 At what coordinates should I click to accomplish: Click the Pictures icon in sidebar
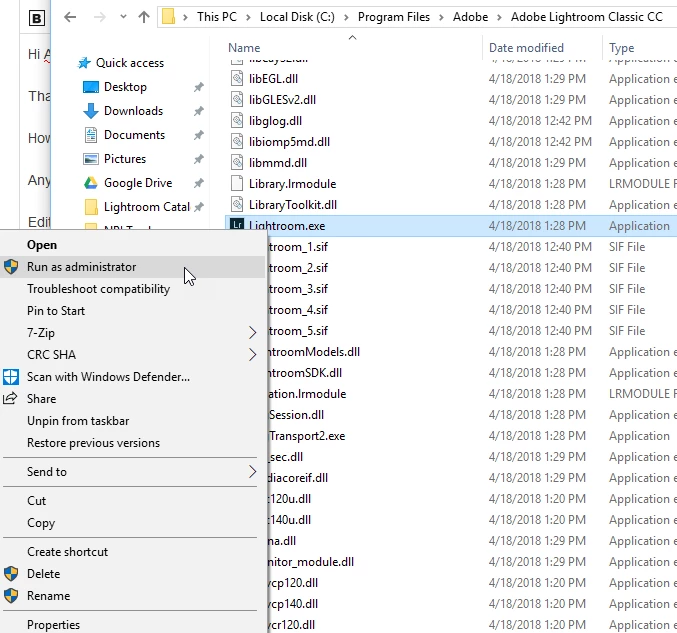[91, 159]
